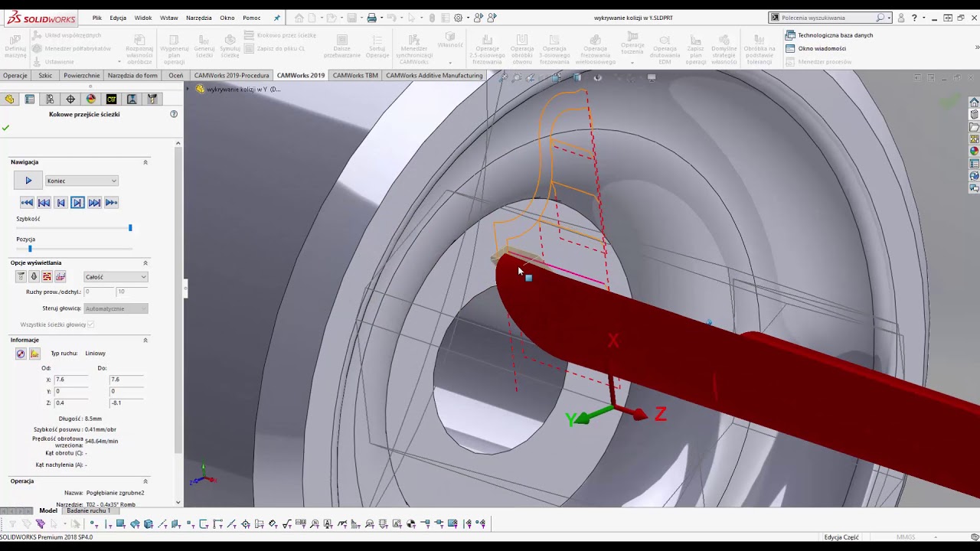Click the X 'Od' coordinate field showing 7.6
The height and width of the screenshot is (551, 980).
[72, 380]
